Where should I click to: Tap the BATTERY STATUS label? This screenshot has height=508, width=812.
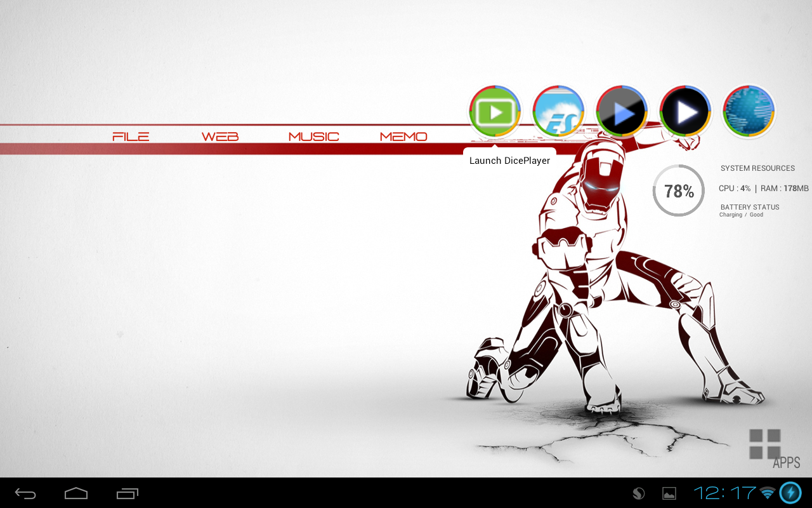750,207
